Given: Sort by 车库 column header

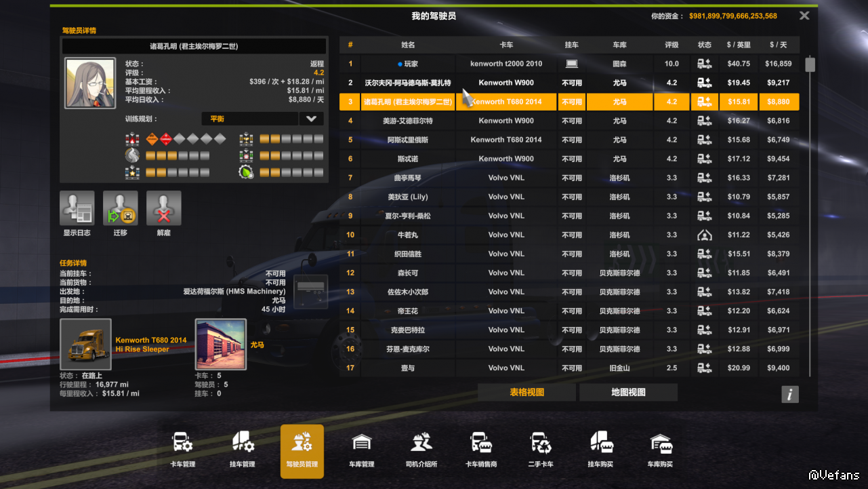Looking at the screenshot, I should (619, 45).
